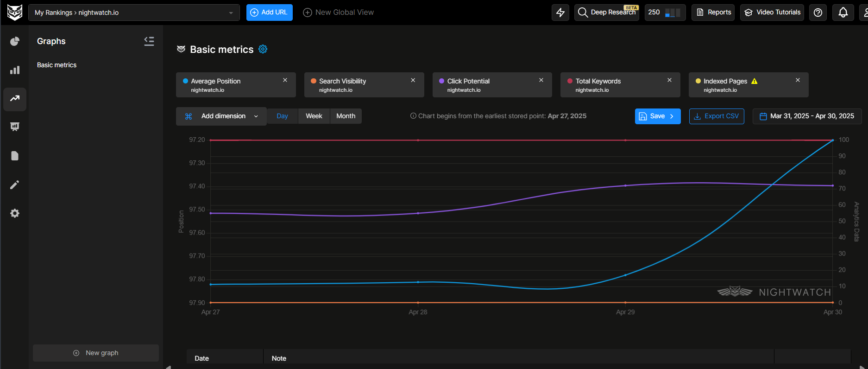Viewport: 868px width, 369px height.
Task: Open the bar chart sidebar icon
Action: tap(15, 70)
